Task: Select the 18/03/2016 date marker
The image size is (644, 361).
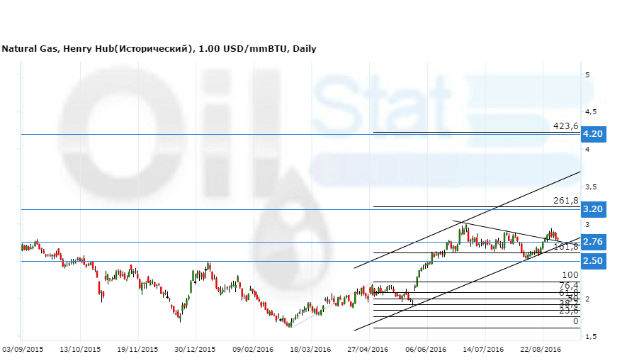Action: click(x=311, y=350)
